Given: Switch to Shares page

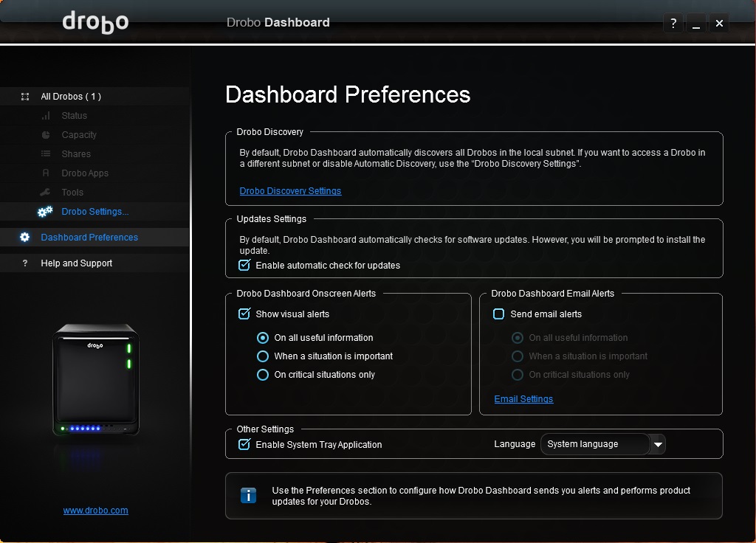Looking at the screenshot, I should point(76,153).
